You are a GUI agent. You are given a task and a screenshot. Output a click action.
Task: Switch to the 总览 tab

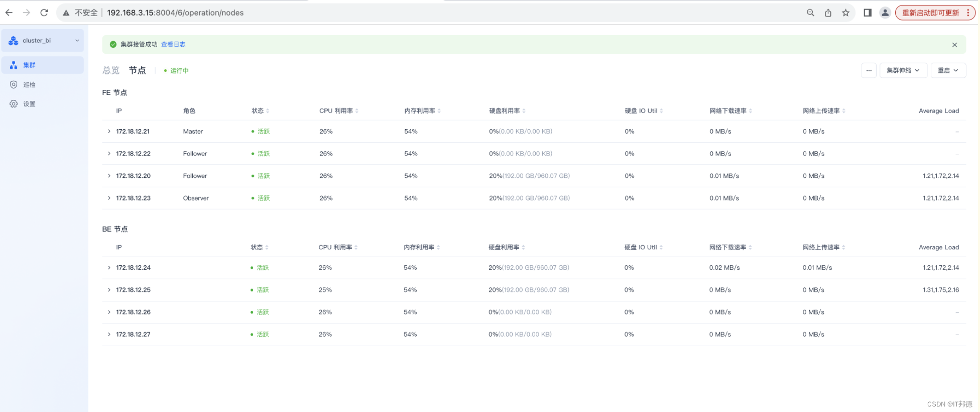(x=111, y=70)
